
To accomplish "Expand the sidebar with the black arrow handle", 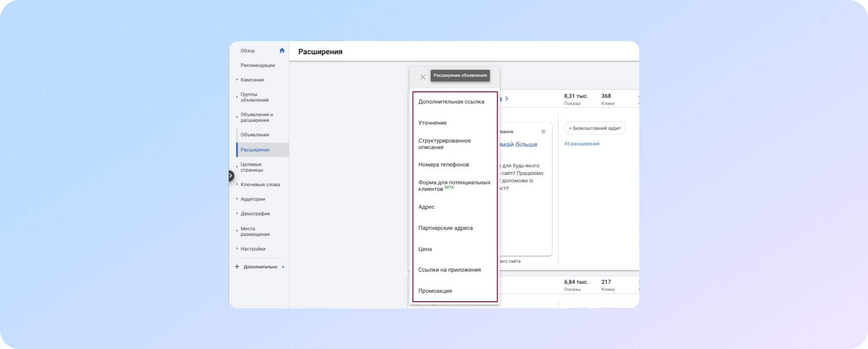I will coord(231,176).
